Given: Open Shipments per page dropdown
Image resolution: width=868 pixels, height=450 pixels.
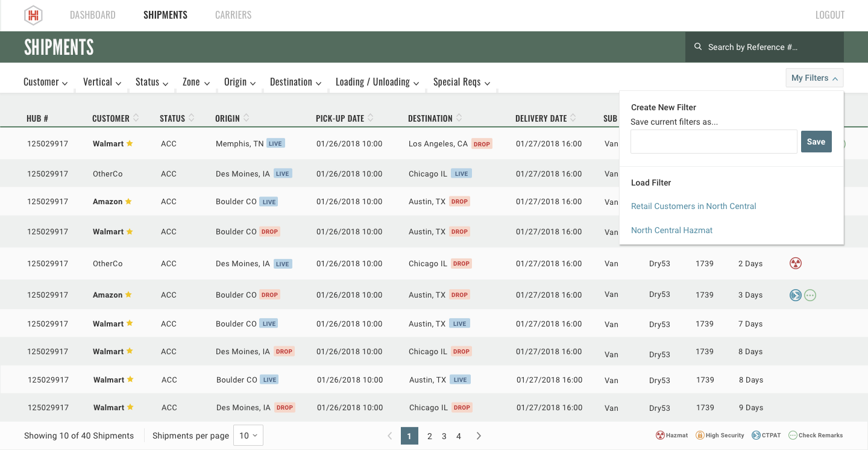Looking at the screenshot, I should pyautogui.click(x=248, y=436).
